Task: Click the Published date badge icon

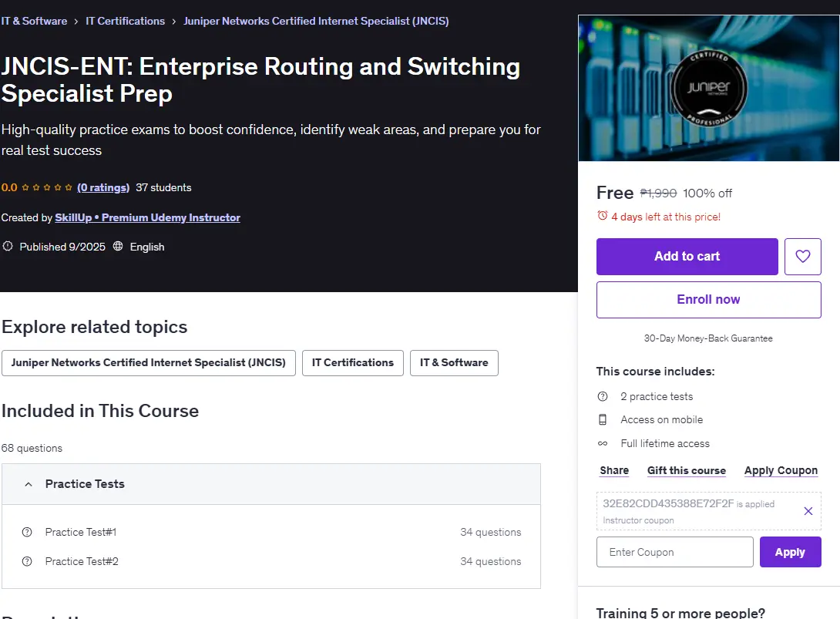Action: pyautogui.click(x=8, y=246)
